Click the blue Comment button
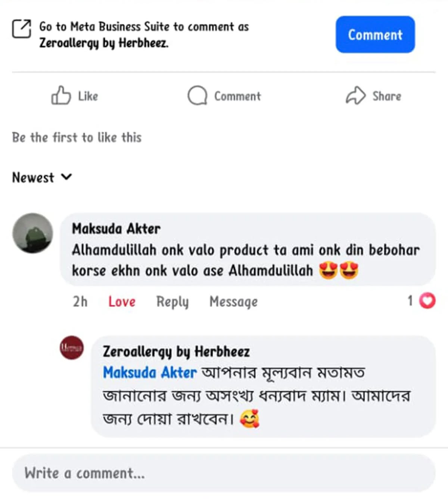 pyautogui.click(x=375, y=34)
